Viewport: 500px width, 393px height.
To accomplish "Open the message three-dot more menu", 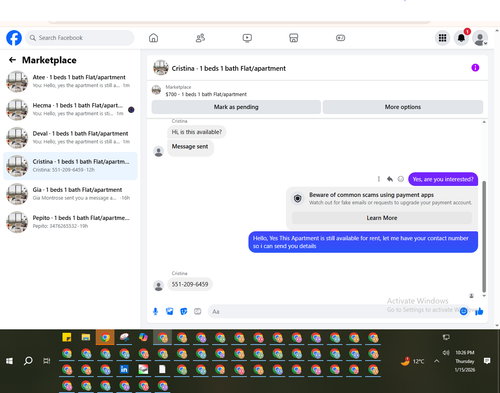I will [379, 179].
